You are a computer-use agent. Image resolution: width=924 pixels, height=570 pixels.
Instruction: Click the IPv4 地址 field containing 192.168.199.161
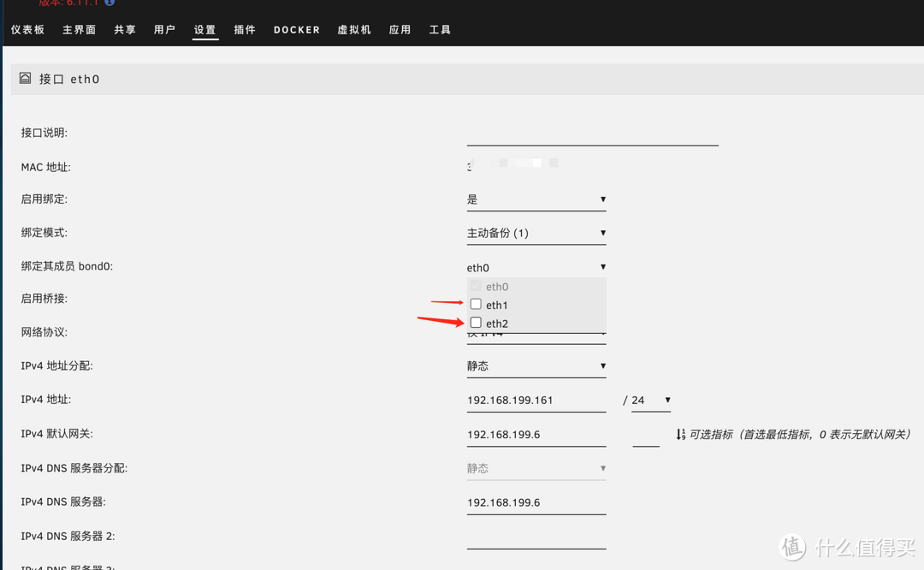click(536, 400)
